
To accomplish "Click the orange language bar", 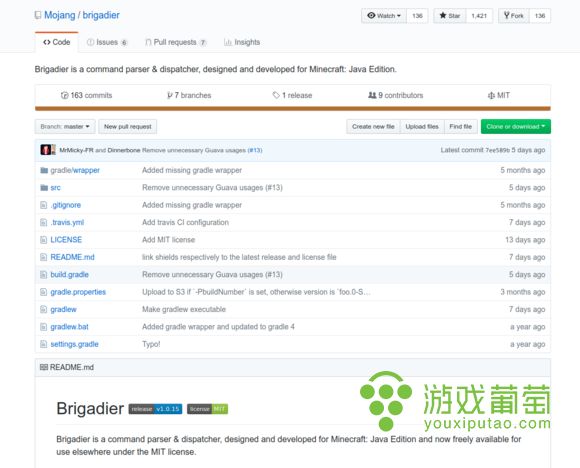I will 293,108.
